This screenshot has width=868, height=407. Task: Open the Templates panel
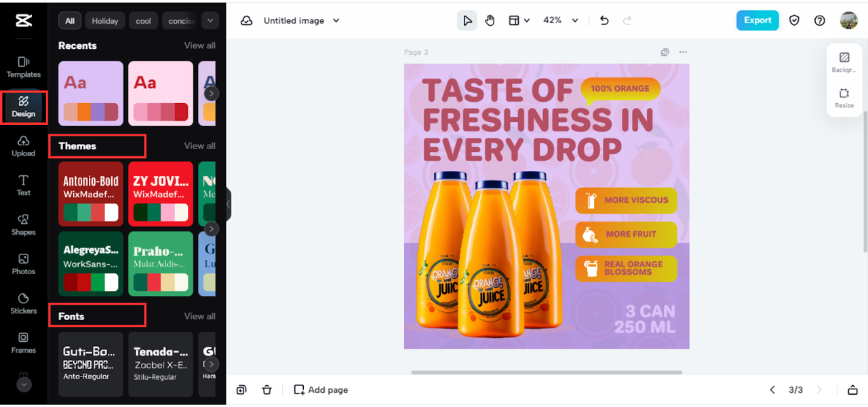point(23,67)
